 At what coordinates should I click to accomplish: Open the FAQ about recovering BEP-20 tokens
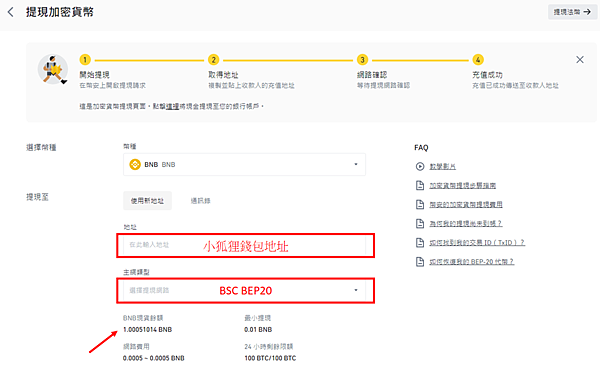tap(471, 262)
